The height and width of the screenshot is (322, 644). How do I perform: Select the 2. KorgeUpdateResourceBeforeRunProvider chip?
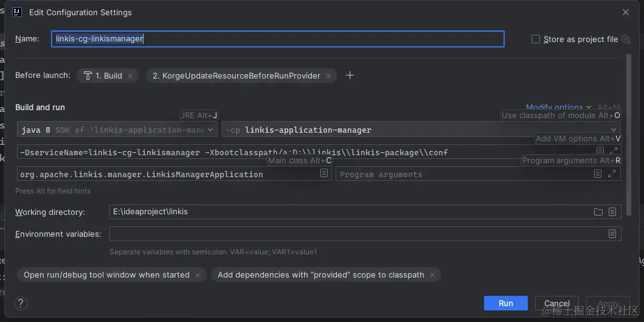point(241,75)
